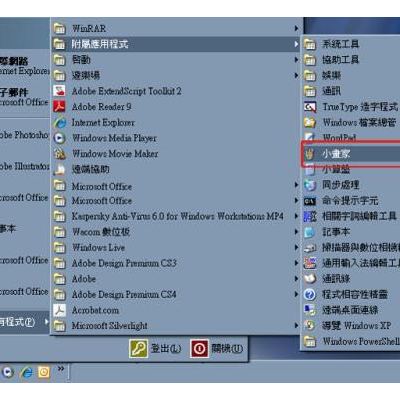Open Adobe ExtendScript Toolkit 2 icon

pyautogui.click(x=59, y=91)
